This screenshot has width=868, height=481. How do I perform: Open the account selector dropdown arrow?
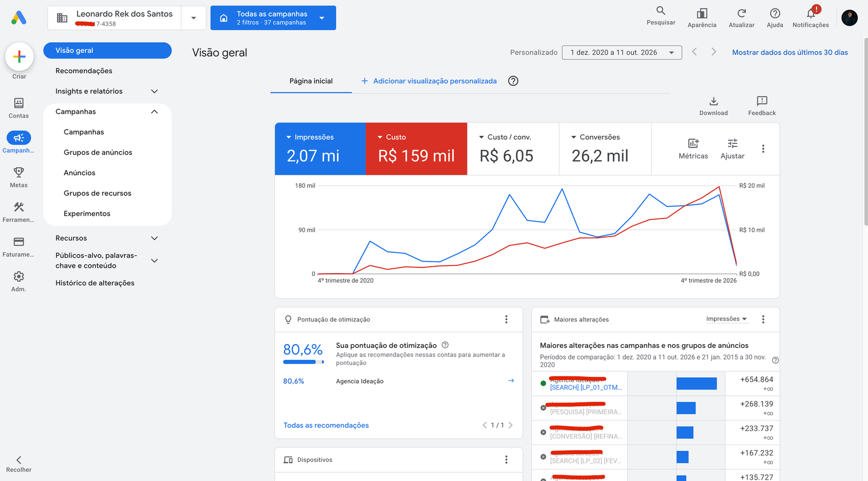click(x=194, y=18)
